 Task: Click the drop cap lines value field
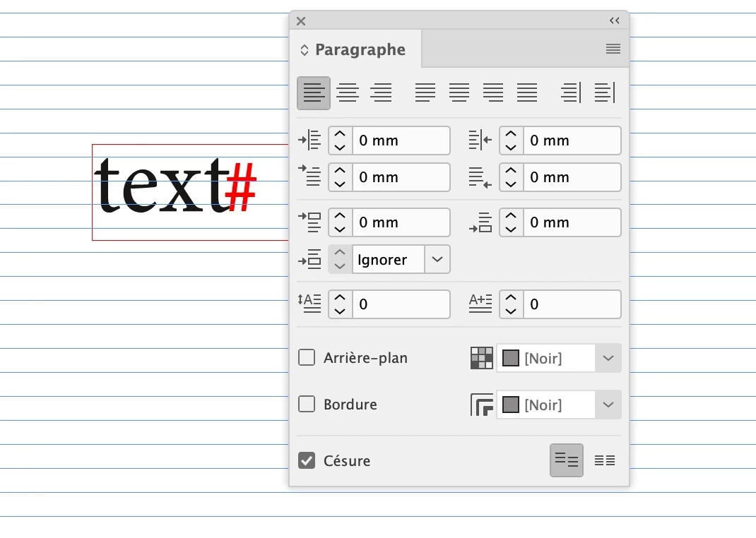(x=401, y=304)
